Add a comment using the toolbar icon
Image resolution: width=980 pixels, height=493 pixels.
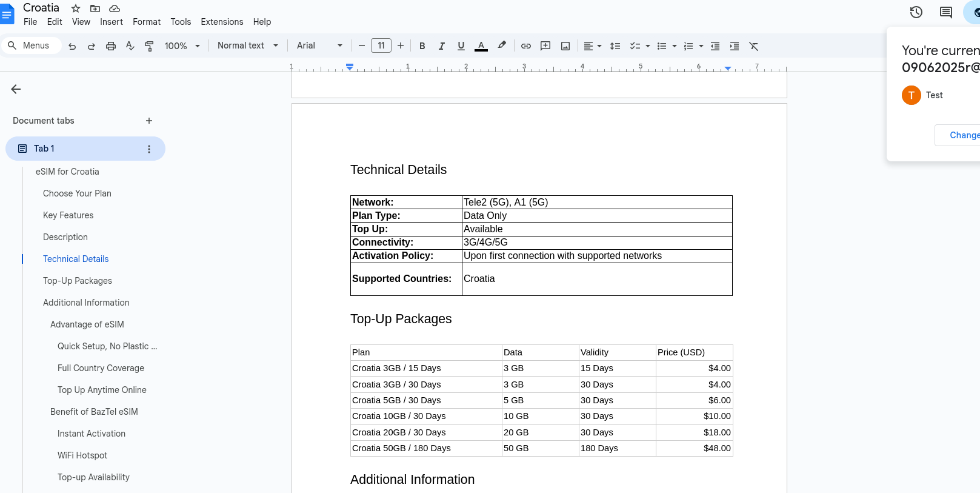[545, 46]
